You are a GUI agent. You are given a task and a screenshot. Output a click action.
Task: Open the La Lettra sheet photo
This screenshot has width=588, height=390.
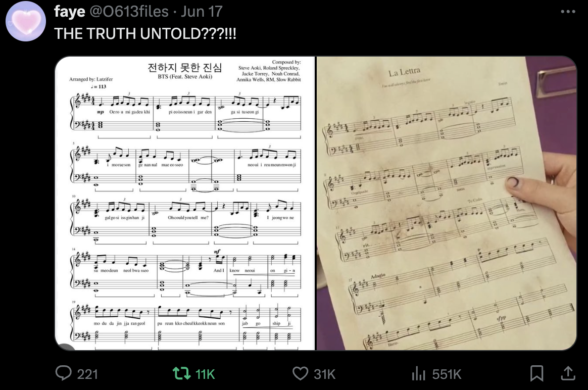[x=446, y=203]
